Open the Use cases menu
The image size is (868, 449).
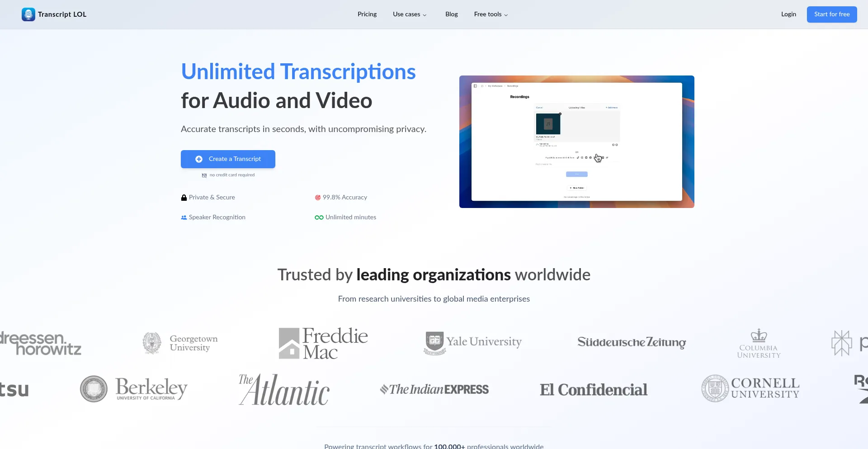coord(410,14)
